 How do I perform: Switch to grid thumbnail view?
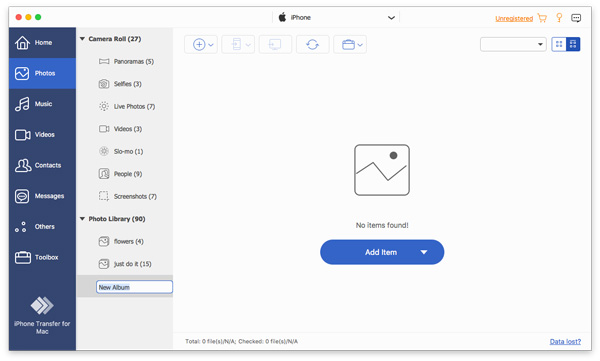(559, 44)
